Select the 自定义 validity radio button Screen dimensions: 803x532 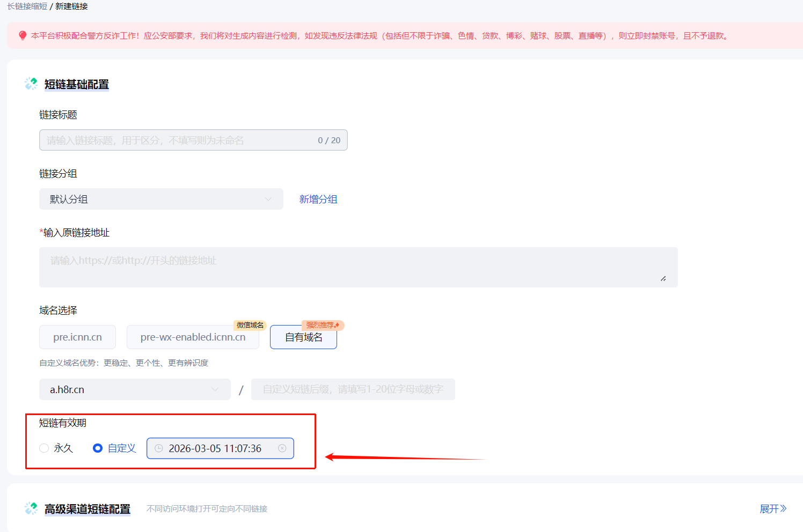point(98,448)
